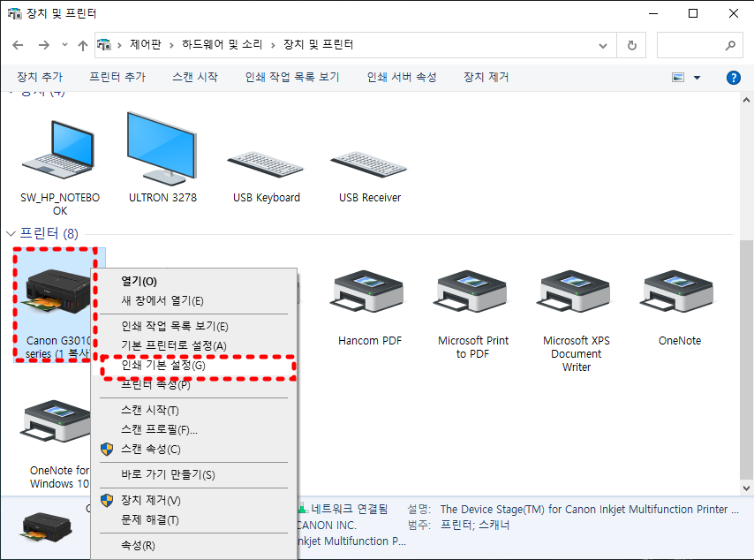This screenshot has width=754, height=560.
Task: Open the recent locations dropdown arrow
Action: 64,45
